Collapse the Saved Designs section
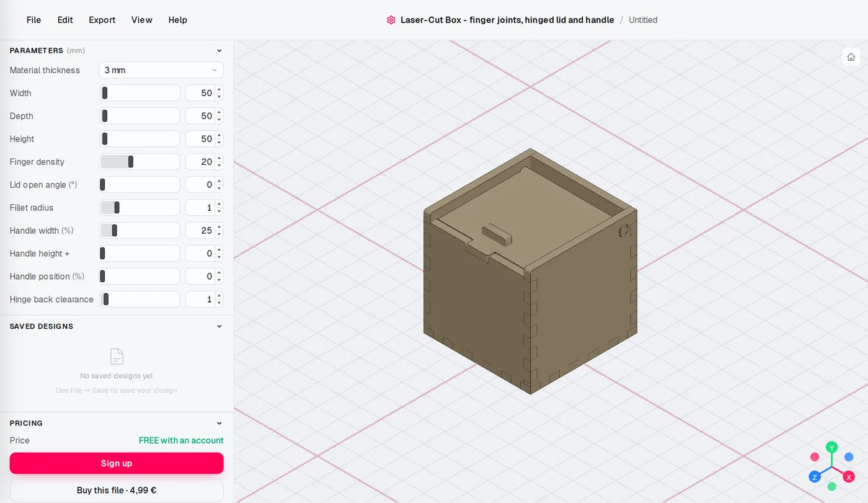 (x=219, y=326)
